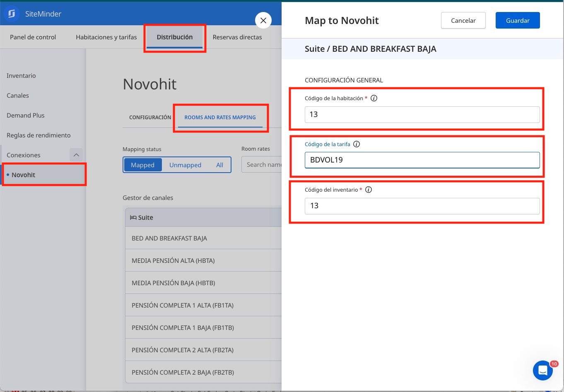Focus the Código de la habitación field
Screen dimensions: 564x392
pos(422,114)
